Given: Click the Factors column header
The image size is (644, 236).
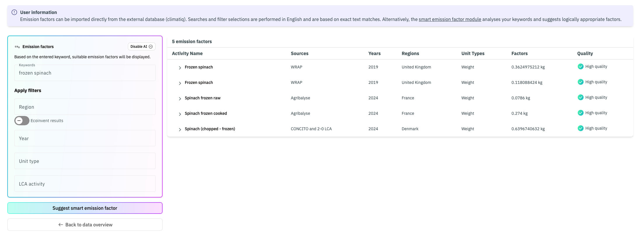Looking at the screenshot, I should [x=519, y=53].
